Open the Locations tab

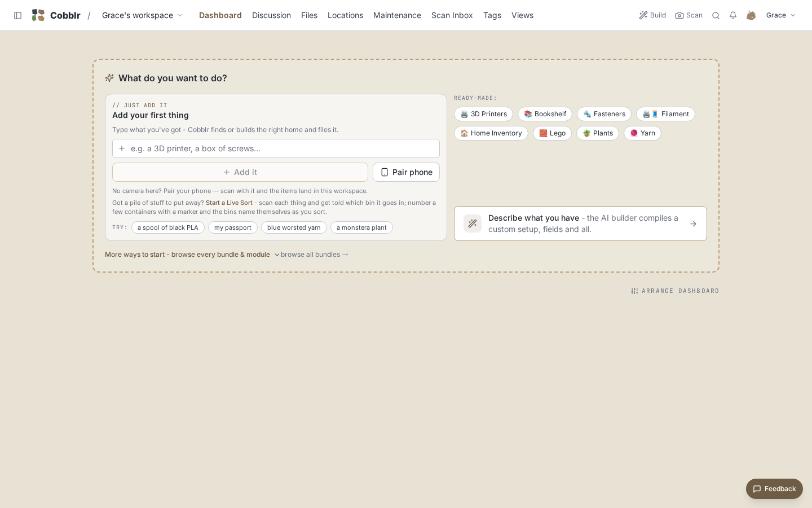pyautogui.click(x=345, y=15)
